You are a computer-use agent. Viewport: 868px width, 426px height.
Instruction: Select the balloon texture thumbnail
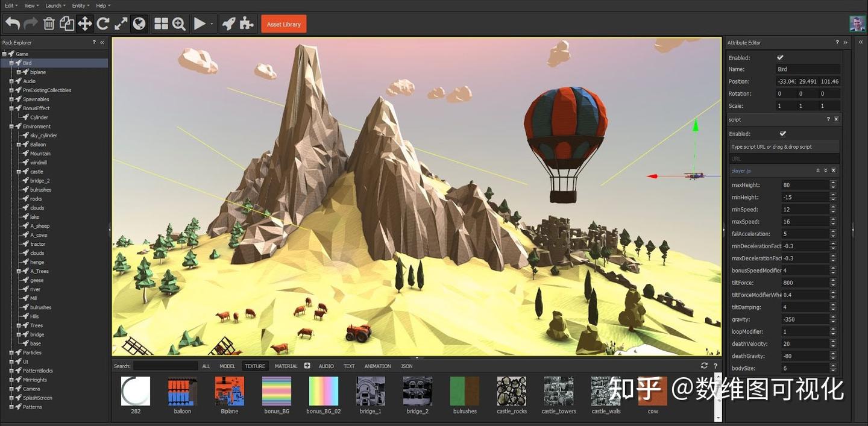[x=181, y=391]
